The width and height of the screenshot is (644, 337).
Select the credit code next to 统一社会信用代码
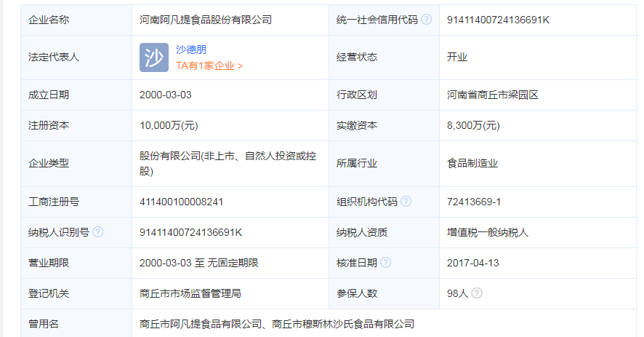[x=498, y=20]
